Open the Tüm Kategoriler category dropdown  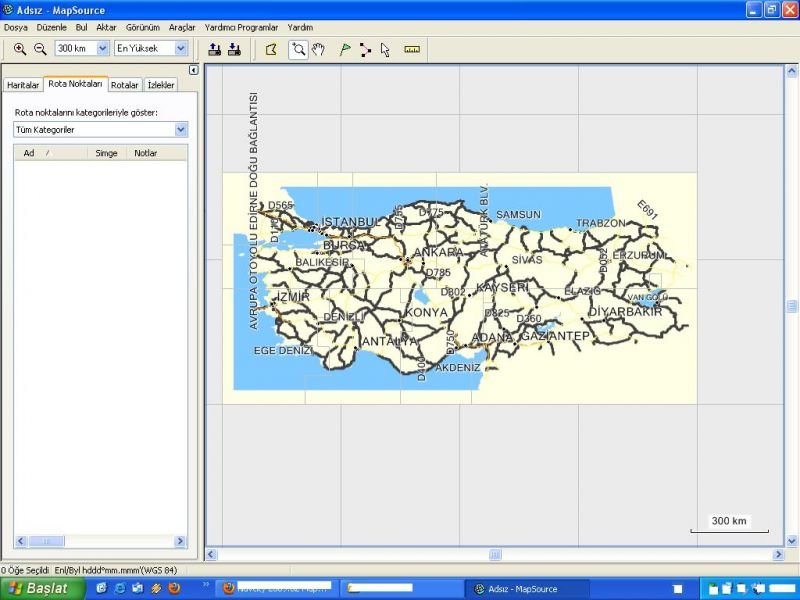181,129
